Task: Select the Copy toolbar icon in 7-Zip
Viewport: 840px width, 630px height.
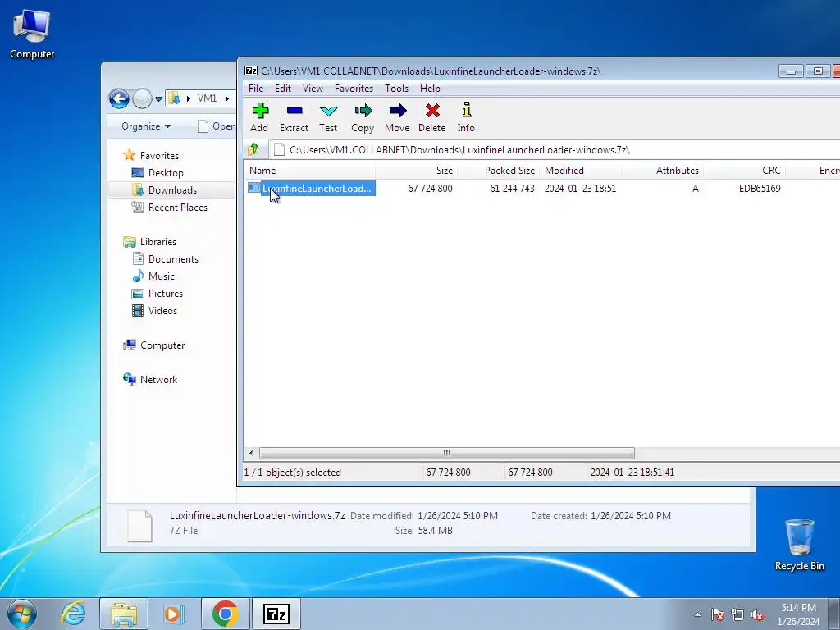Action: pos(363,111)
